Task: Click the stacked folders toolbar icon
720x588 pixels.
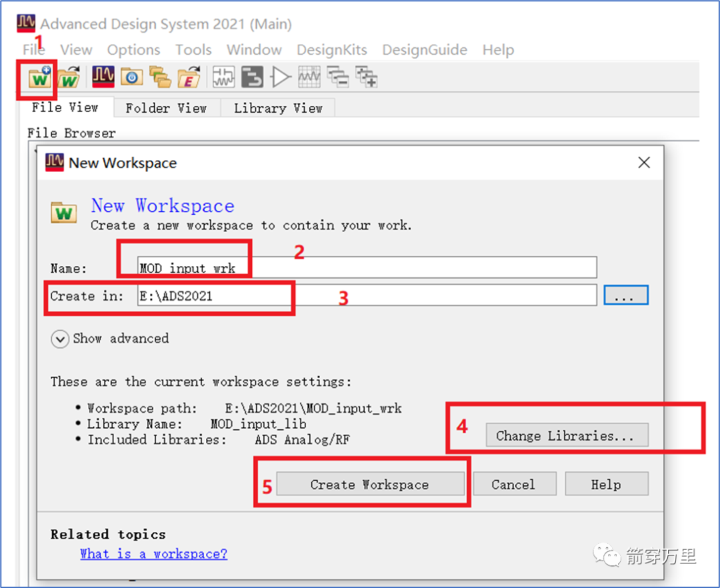Action: click(160, 77)
